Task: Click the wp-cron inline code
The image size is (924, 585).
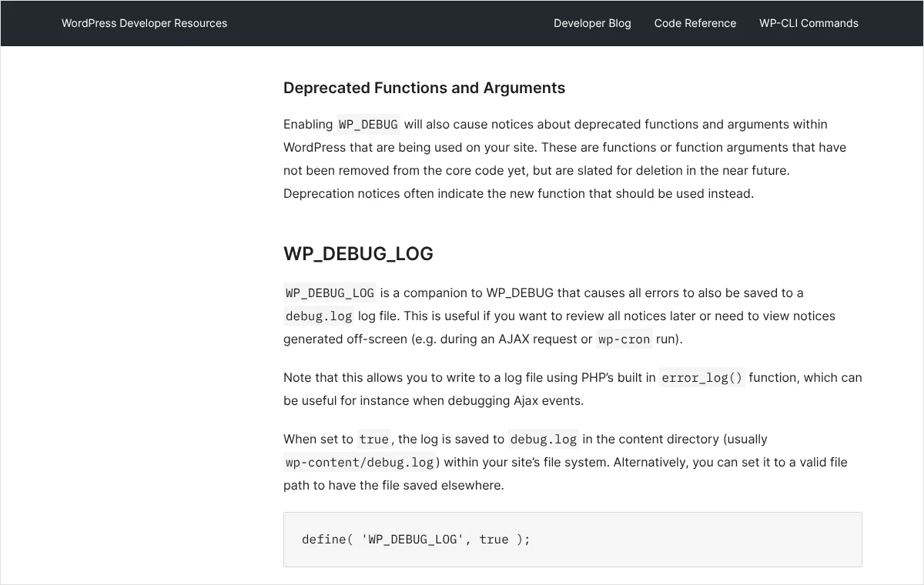Action: point(624,339)
